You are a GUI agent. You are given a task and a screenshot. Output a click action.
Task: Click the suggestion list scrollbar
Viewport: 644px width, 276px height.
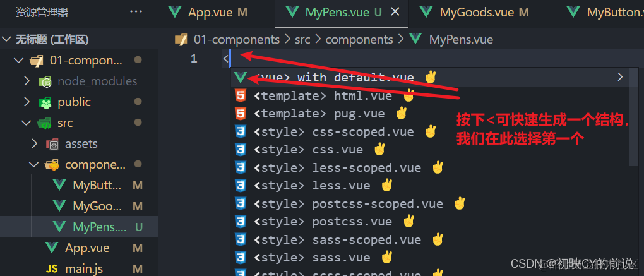[634, 117]
